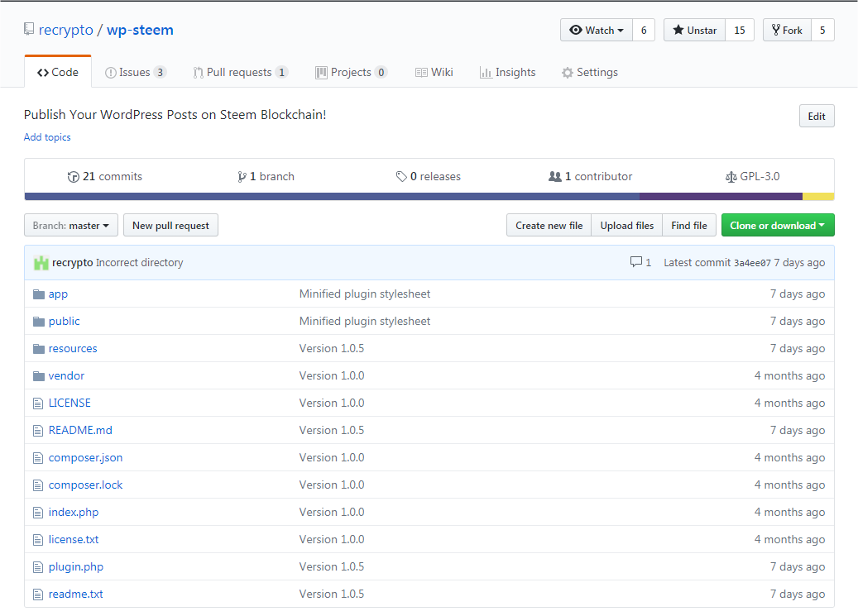Open the 1 contributor link

[x=591, y=177]
